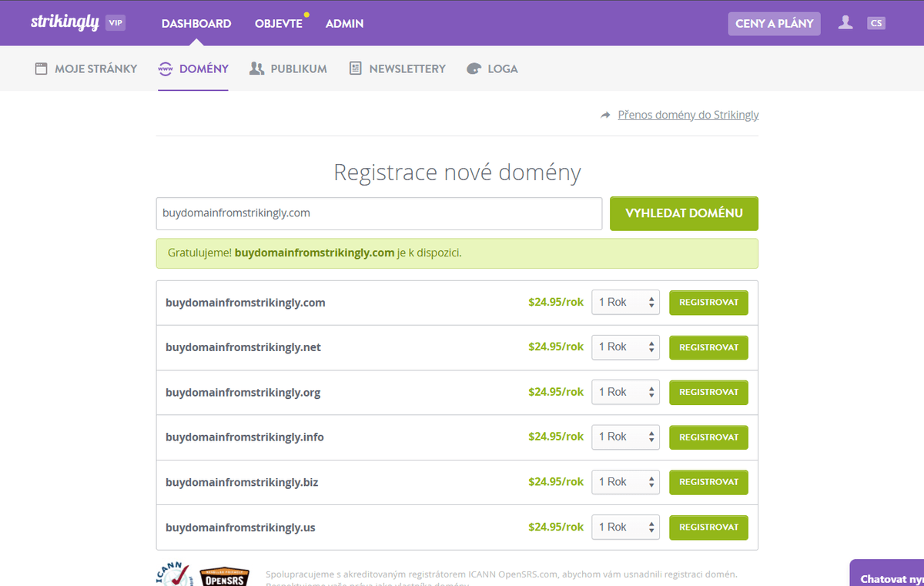The height and width of the screenshot is (586, 924).
Task: Open the year dropdown for buydomainfromstrikingly.biz
Action: click(625, 482)
